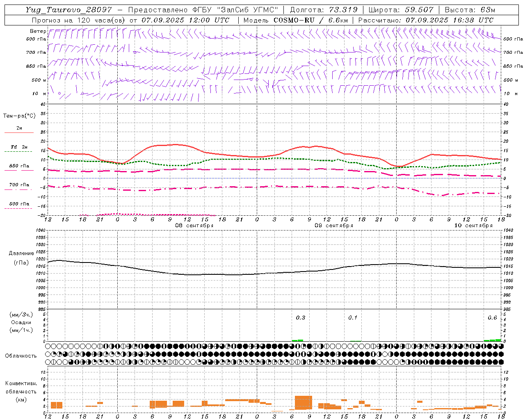Click the Широта: 59.507 header value

(x=401, y=10)
